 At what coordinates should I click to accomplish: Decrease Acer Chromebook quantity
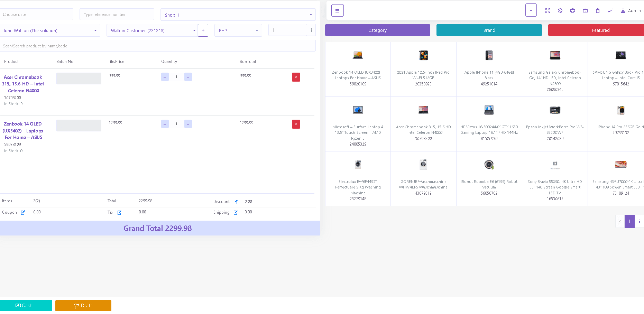click(165, 77)
